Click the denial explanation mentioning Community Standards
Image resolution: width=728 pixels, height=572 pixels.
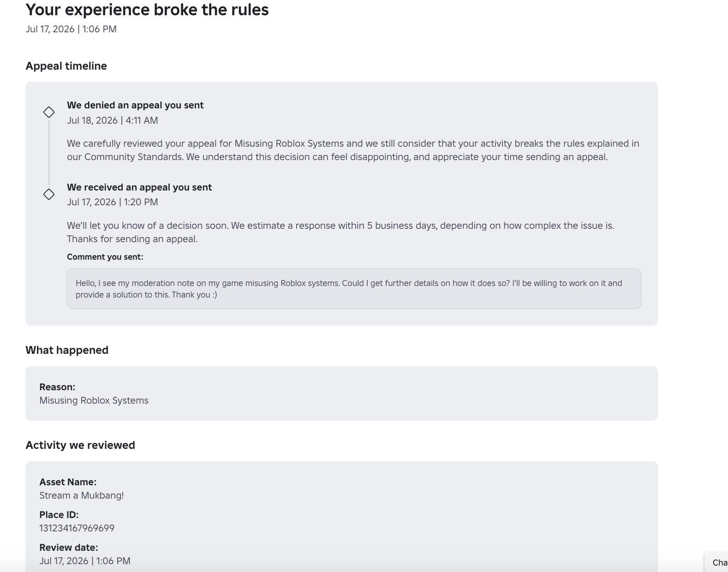(x=353, y=150)
